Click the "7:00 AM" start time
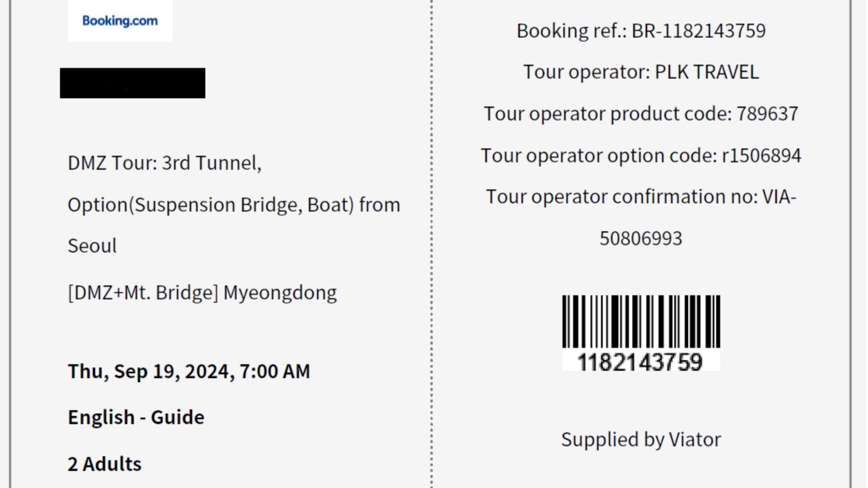868x488 pixels. pyautogui.click(x=275, y=371)
